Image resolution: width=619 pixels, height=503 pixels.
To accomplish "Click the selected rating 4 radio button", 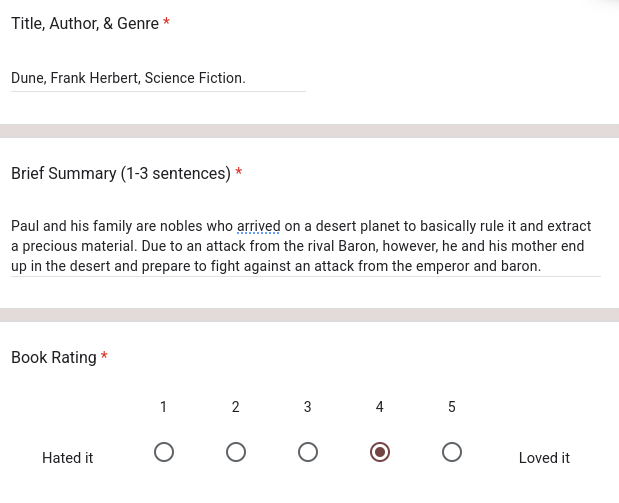I will click(380, 452).
